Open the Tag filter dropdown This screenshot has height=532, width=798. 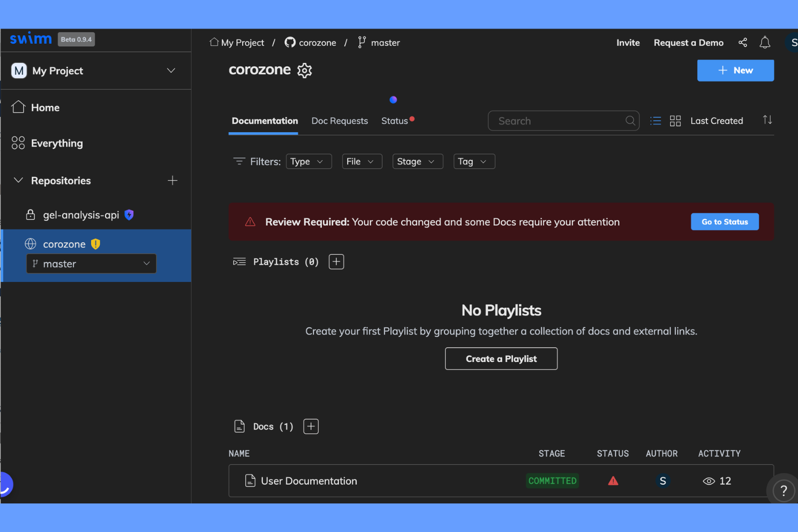[x=474, y=162]
